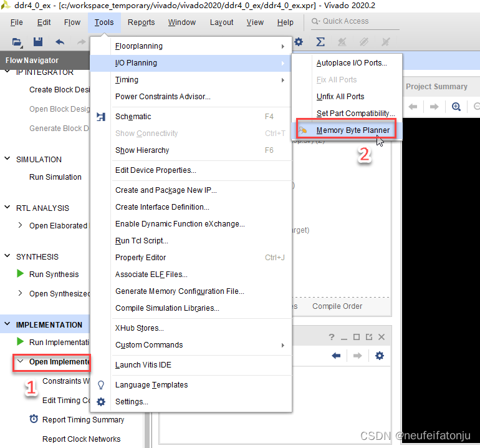This screenshot has width=480, height=448.
Task: Click the gear icon beside Settings menu entry
Action: 101,402
